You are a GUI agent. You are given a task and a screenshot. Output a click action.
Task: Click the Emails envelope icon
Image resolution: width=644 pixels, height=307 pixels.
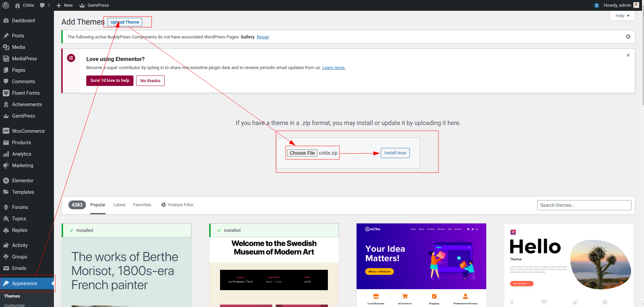tap(6, 268)
